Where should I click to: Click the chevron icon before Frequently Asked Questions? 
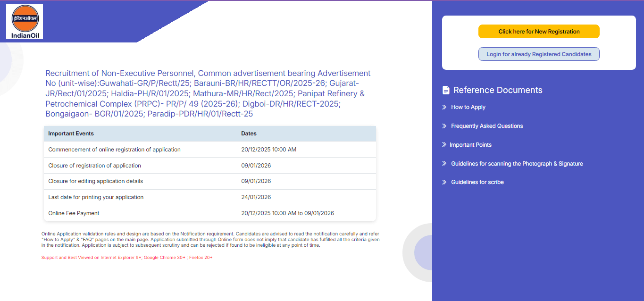tap(443, 126)
